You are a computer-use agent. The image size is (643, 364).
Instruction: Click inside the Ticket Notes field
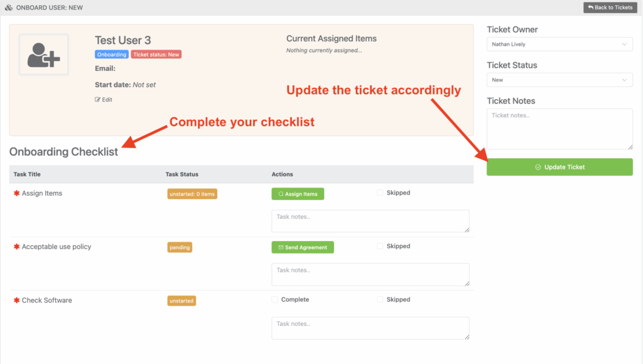[x=559, y=129]
